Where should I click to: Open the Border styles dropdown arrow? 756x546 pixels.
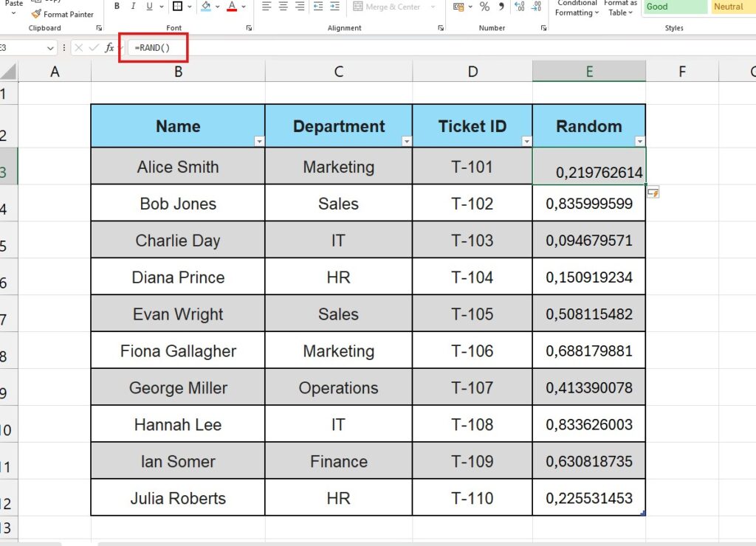pos(190,7)
